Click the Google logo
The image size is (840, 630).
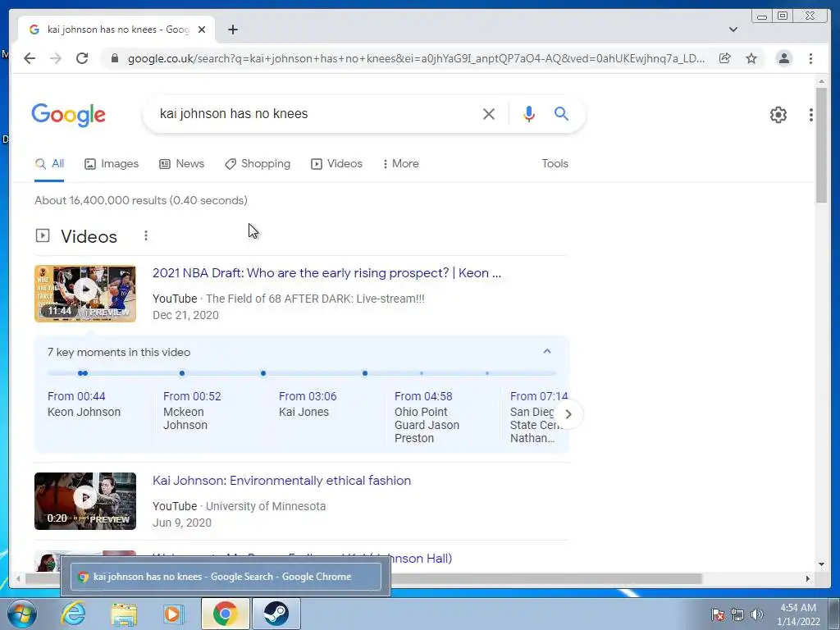pos(69,115)
